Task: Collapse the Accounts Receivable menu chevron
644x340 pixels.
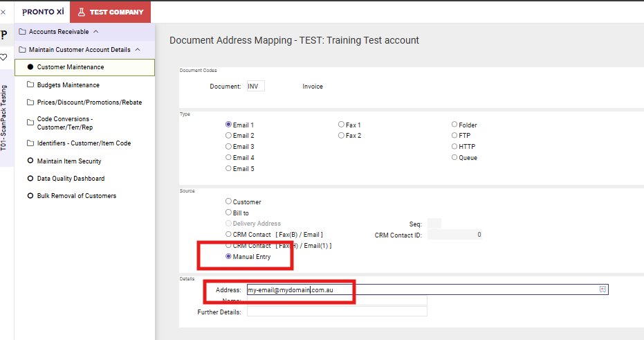Action: click(95, 32)
